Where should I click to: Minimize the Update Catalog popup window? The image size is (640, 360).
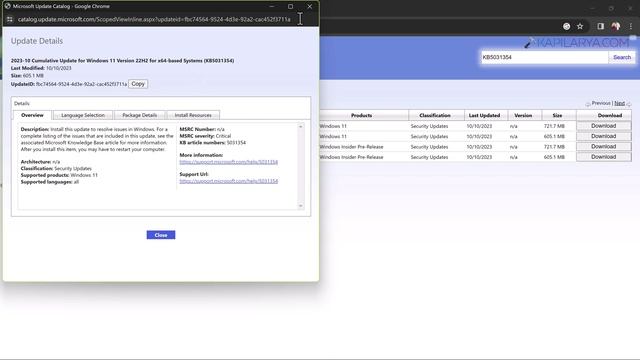click(x=272, y=6)
